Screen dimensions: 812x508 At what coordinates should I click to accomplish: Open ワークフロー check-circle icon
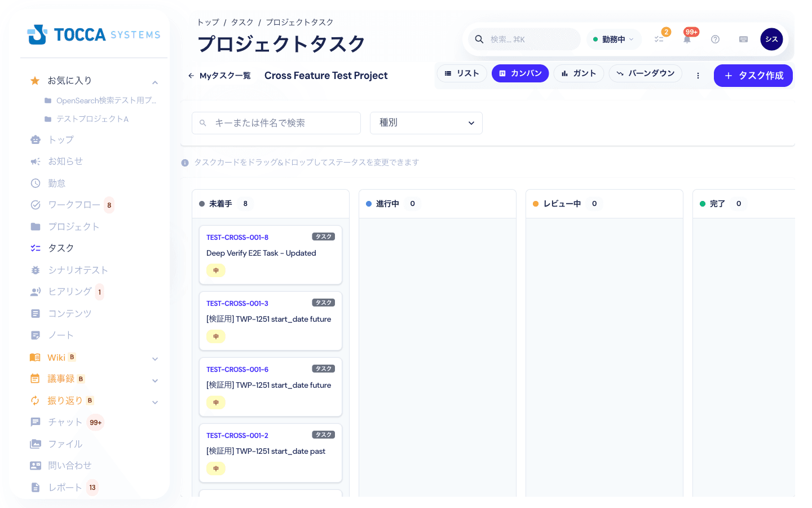tap(36, 205)
